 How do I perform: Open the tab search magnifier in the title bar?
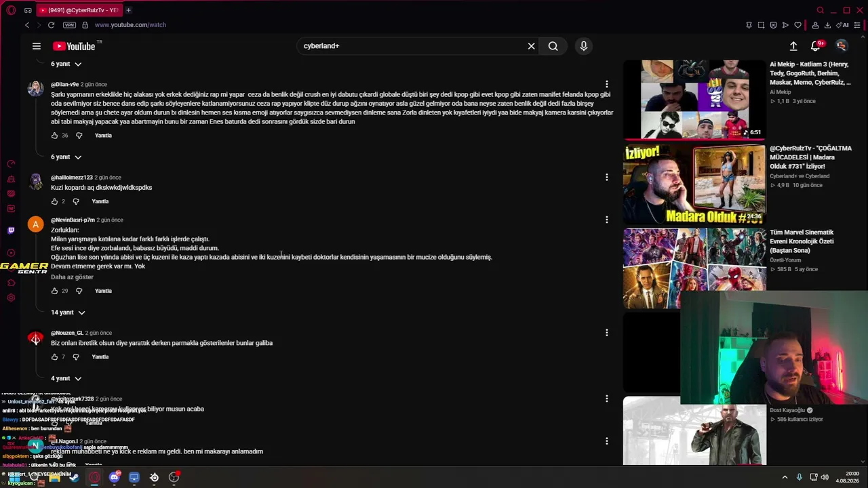(821, 10)
